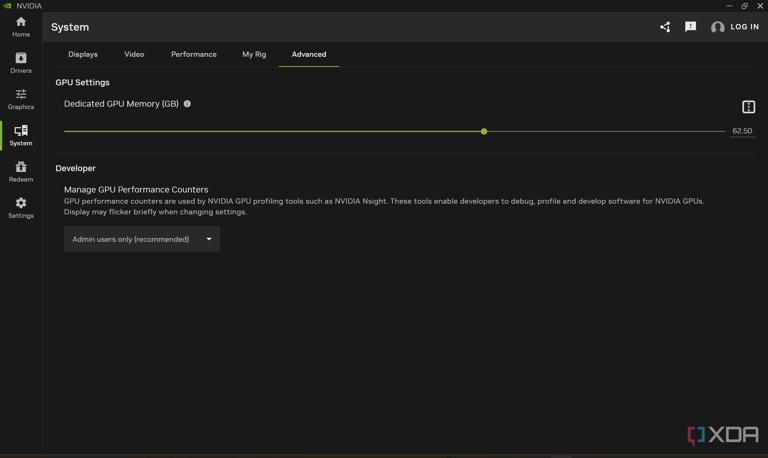The height and width of the screenshot is (458, 768).
Task: Click the NVIDIA logo in title bar
Action: (7, 6)
